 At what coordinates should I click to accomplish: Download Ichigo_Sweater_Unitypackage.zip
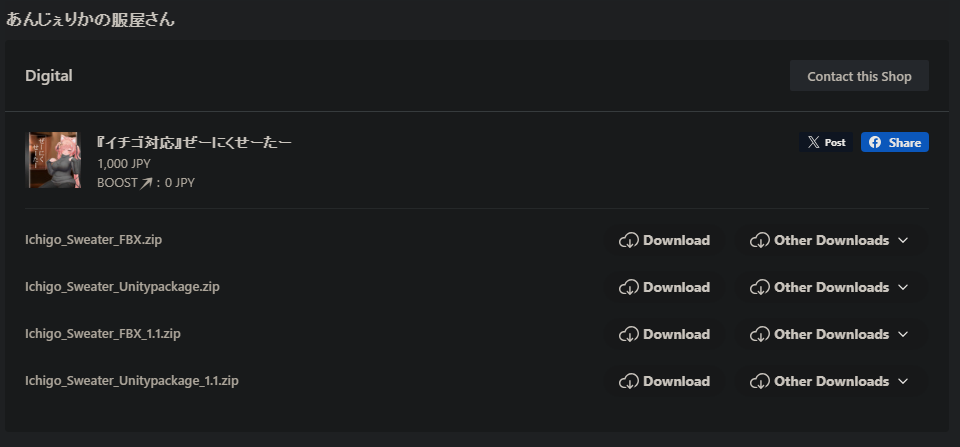[x=664, y=288]
